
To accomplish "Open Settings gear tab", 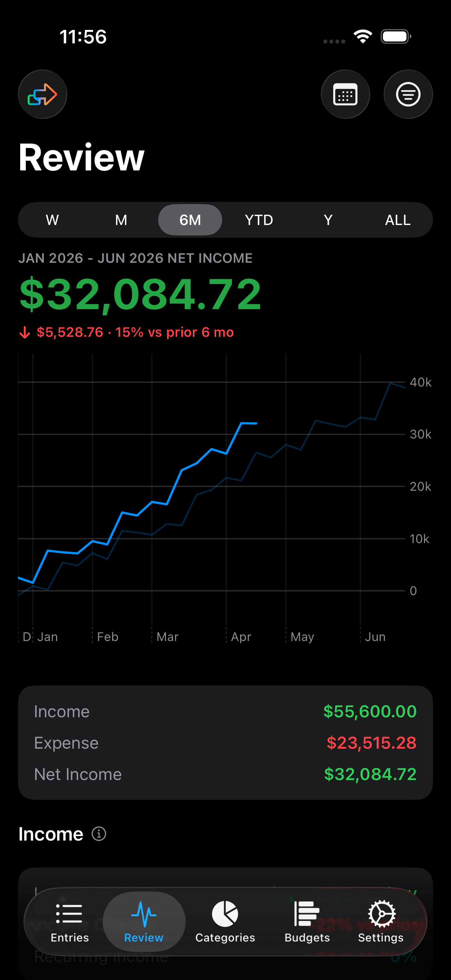I will pyautogui.click(x=381, y=921).
